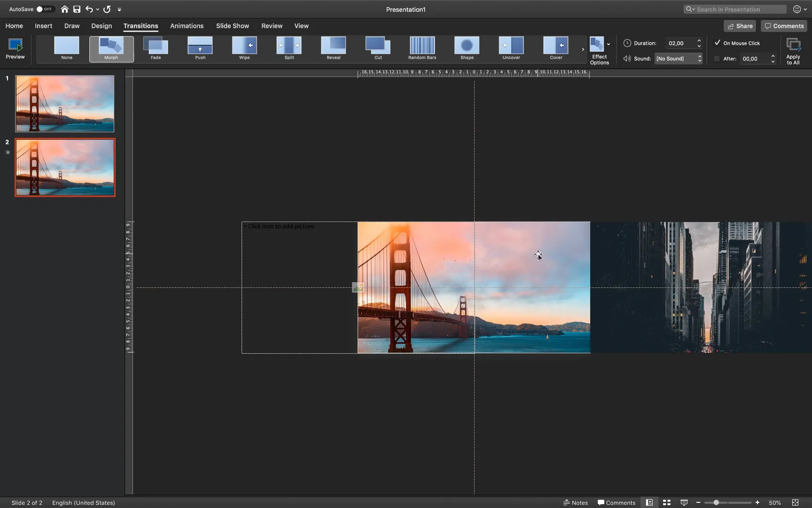Click the zoom slider handle
Image resolution: width=812 pixels, height=508 pixels.
tap(716, 502)
